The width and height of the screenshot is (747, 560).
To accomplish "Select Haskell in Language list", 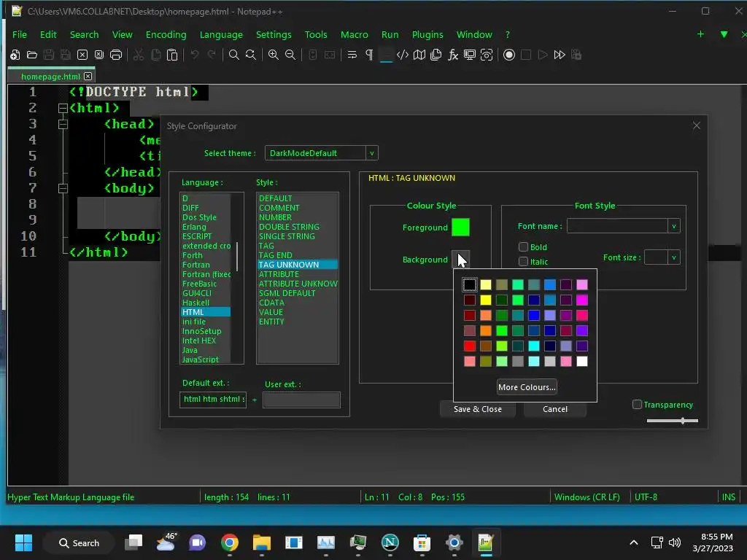I will (196, 303).
